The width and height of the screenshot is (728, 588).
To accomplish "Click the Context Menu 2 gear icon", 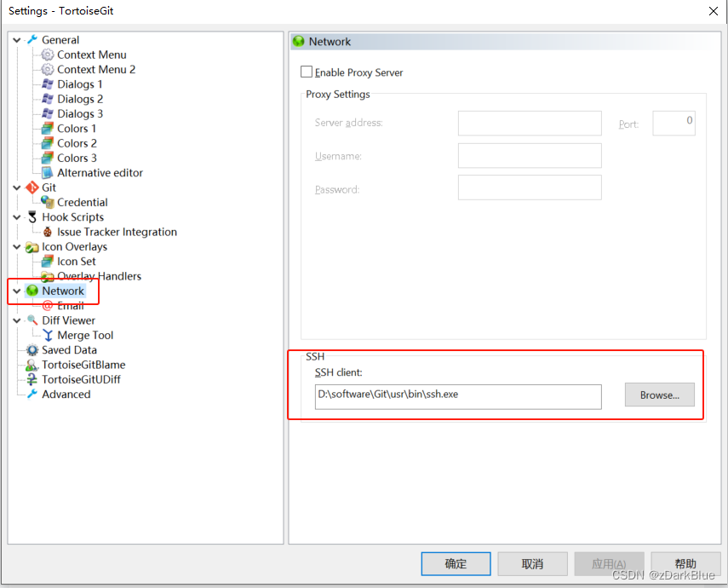I will [x=48, y=70].
